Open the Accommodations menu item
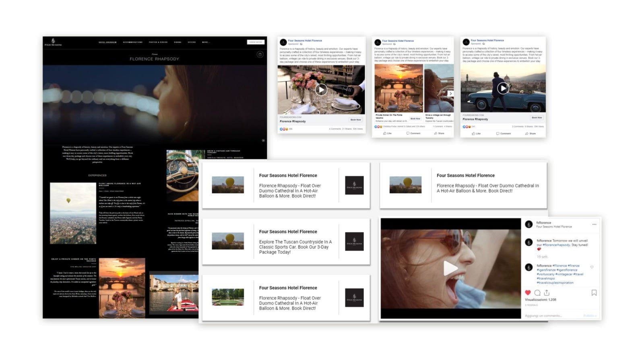Screen dimensions: 644x362 [x=132, y=42]
